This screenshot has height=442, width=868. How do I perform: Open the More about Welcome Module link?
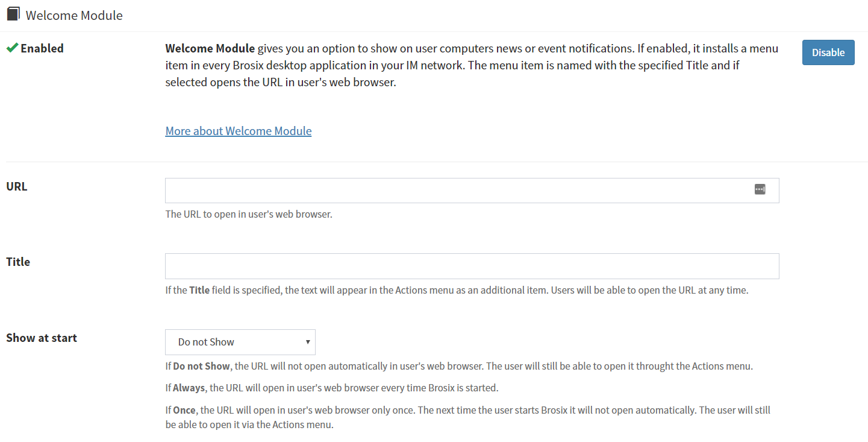(x=239, y=131)
